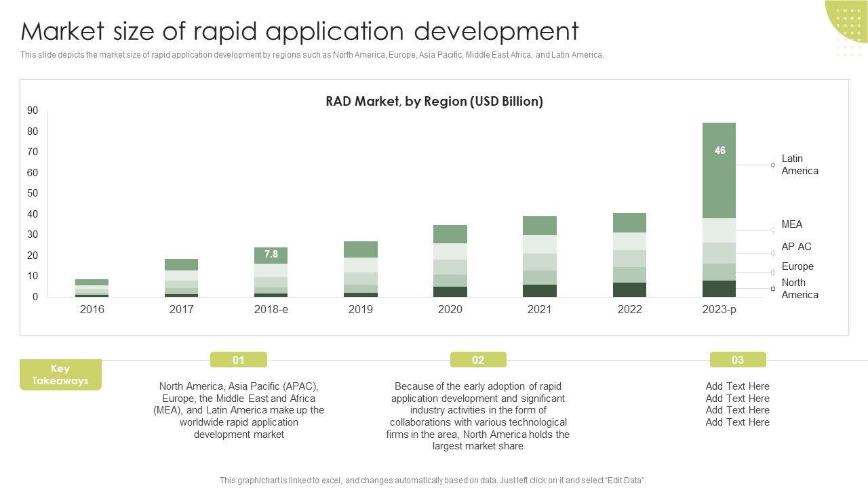
Task: Click the dark North America segment of 2022 bar
Action: [x=629, y=289]
